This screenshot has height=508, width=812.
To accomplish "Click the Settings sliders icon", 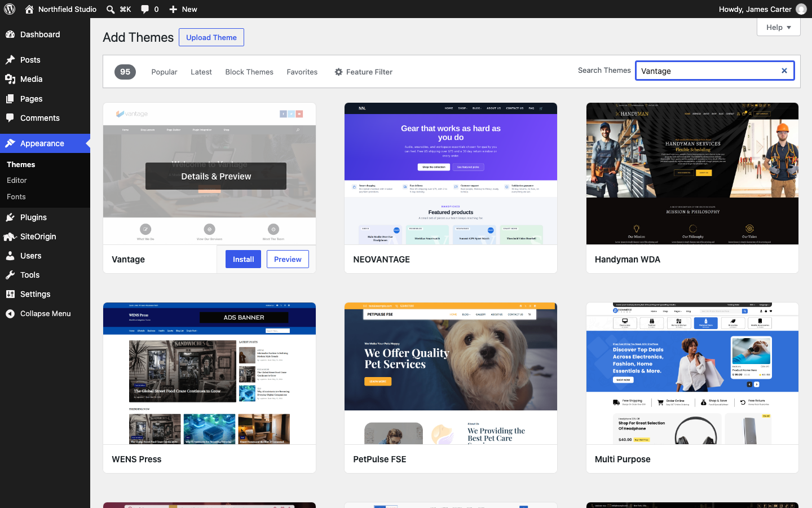I will [10, 294].
